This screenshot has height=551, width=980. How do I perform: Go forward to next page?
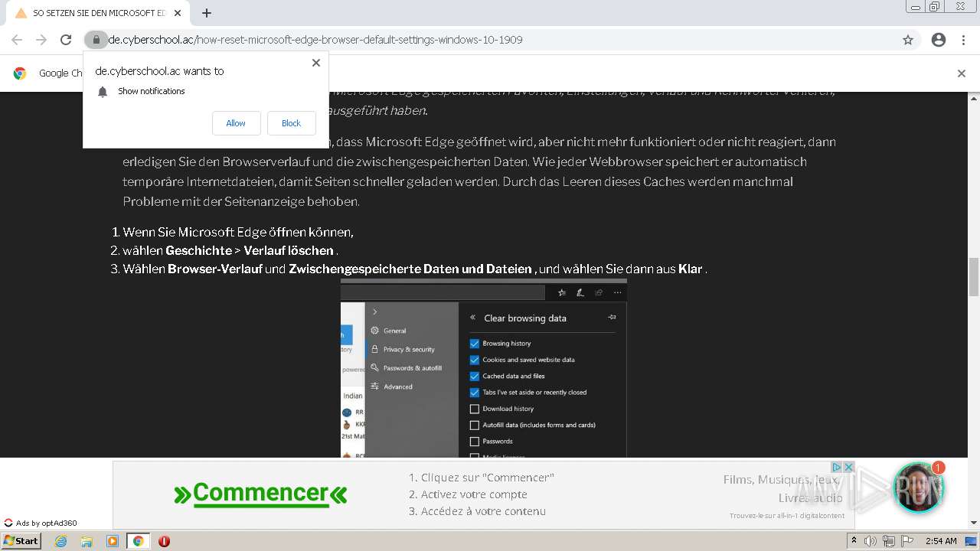[x=41, y=40]
